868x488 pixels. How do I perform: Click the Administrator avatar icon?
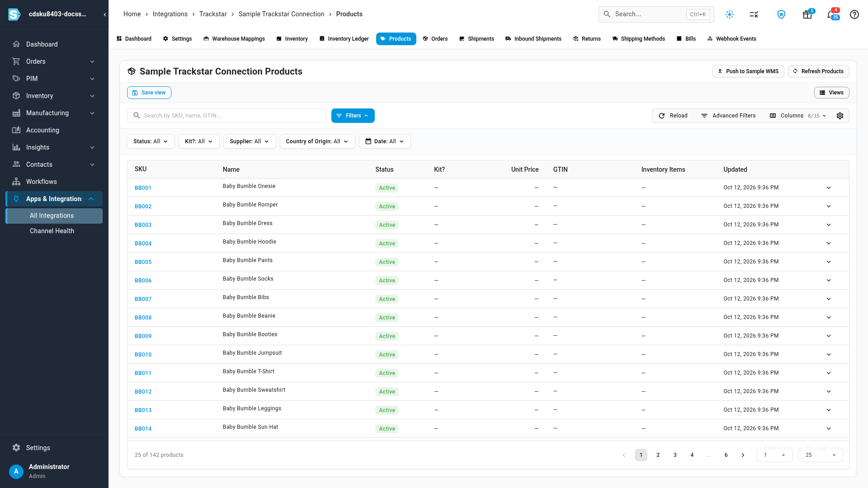coord(16,471)
